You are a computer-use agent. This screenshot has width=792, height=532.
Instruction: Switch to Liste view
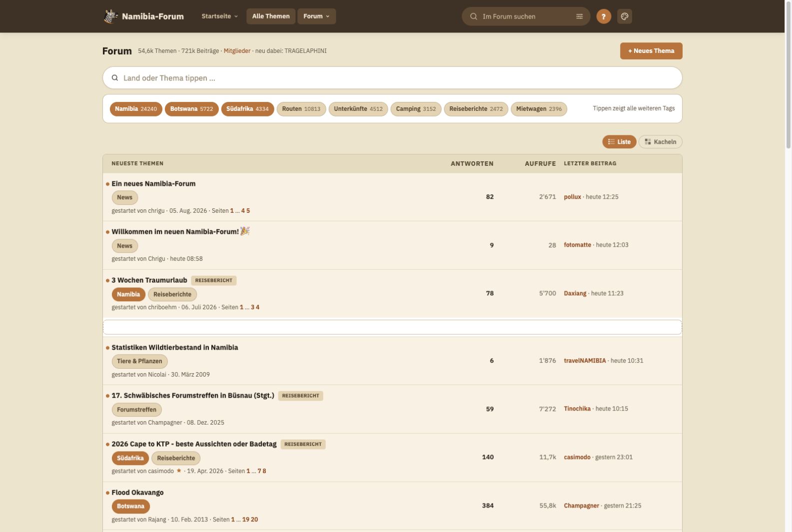click(619, 142)
